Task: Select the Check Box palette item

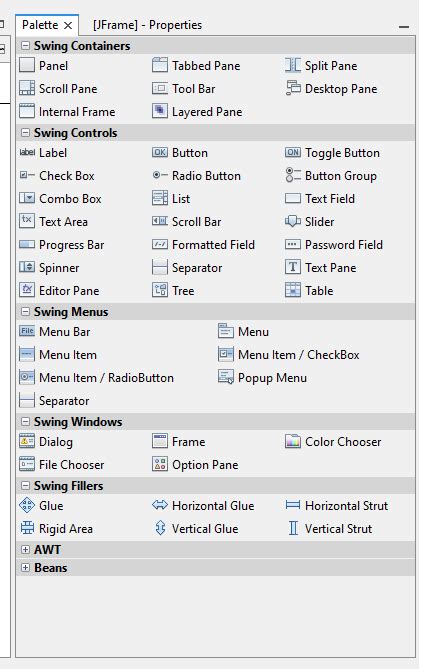Action: click(57, 175)
